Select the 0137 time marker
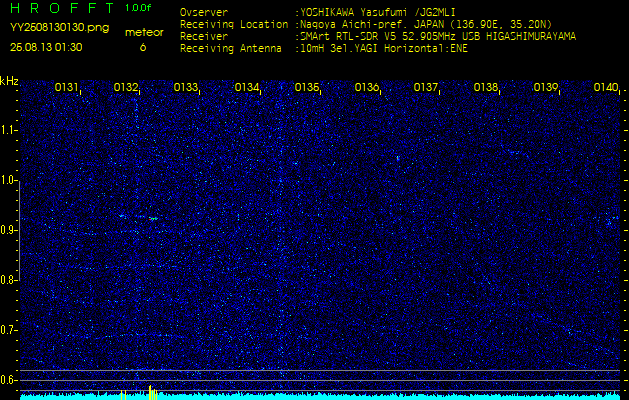Image resolution: width=629 pixels, height=400 pixels. [425, 87]
